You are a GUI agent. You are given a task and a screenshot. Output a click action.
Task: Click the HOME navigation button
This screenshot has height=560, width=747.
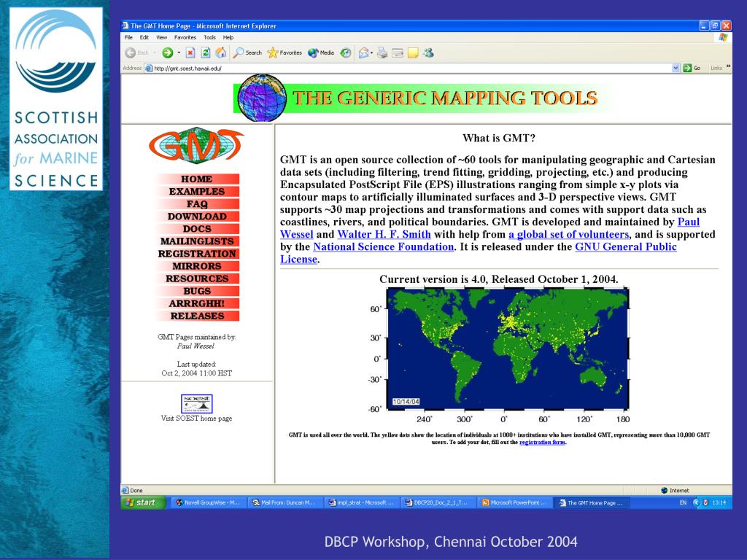pyautogui.click(x=197, y=179)
